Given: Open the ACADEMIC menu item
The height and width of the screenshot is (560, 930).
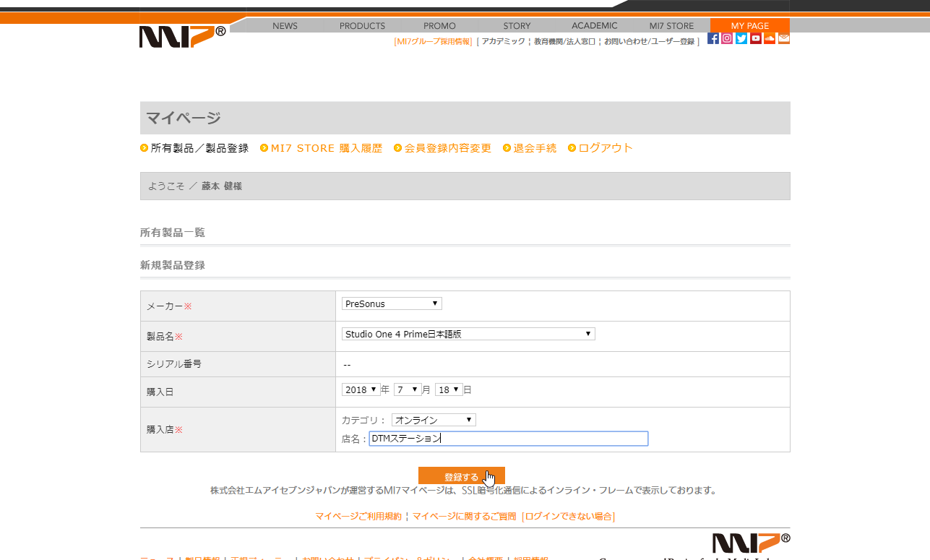Looking at the screenshot, I should click(595, 25).
